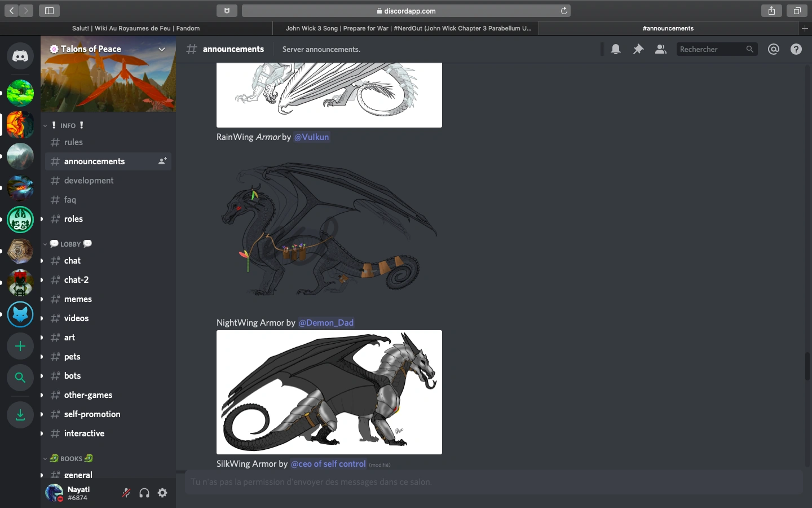Open User Settings gear icon

click(x=162, y=493)
